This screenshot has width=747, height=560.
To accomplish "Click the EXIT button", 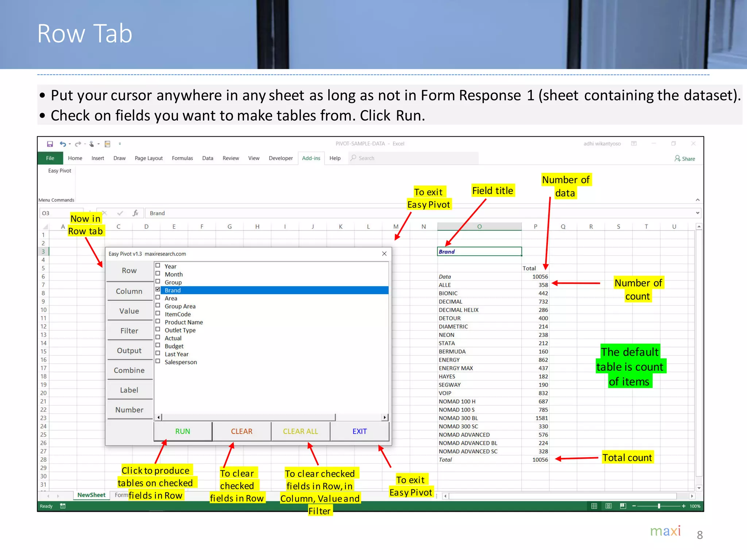I will coord(360,431).
